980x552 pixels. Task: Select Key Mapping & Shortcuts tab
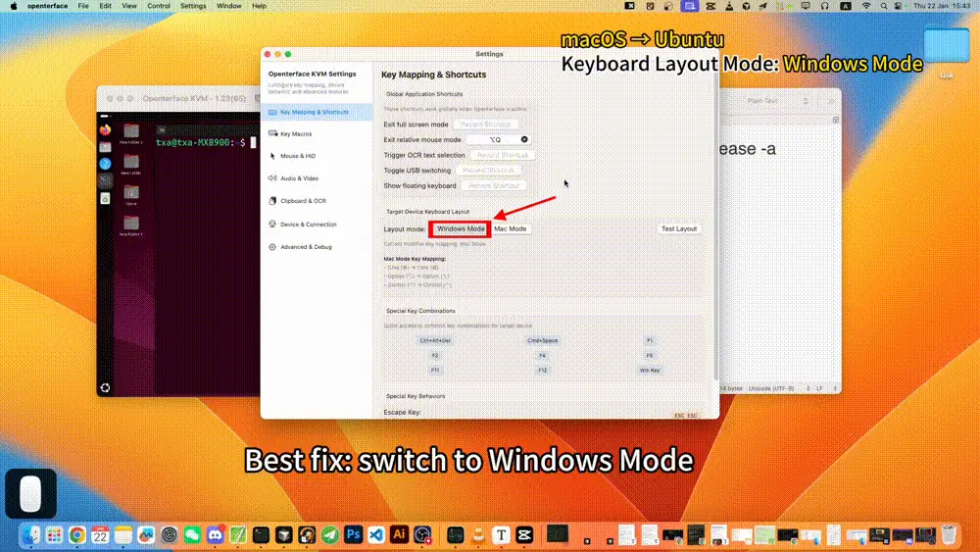point(314,112)
